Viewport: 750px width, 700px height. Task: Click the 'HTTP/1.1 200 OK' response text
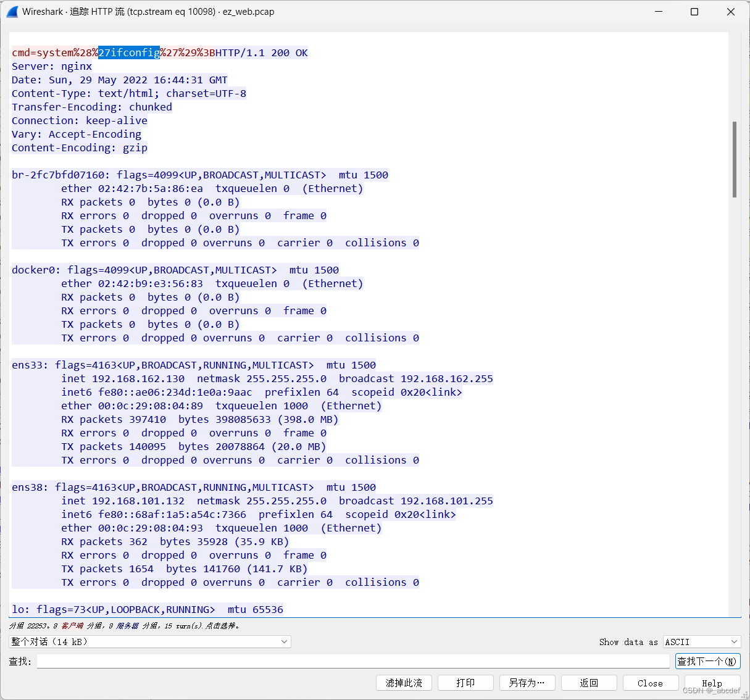(x=262, y=52)
